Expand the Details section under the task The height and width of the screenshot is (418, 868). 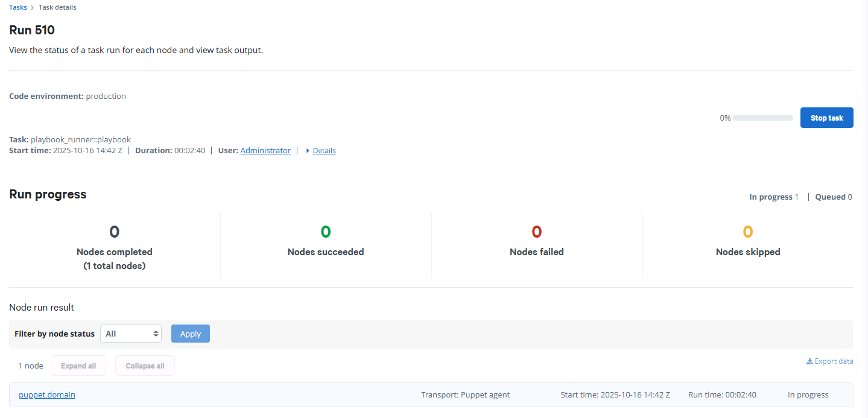coord(324,150)
